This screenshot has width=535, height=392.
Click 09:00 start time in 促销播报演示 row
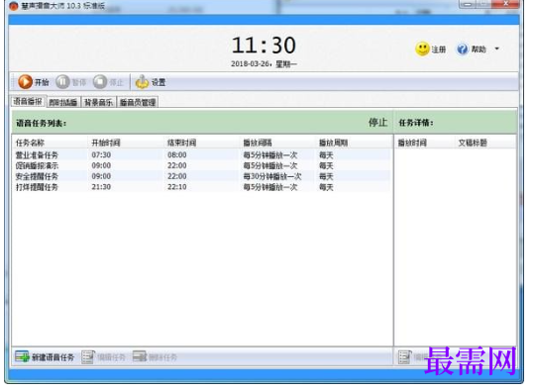pos(101,165)
